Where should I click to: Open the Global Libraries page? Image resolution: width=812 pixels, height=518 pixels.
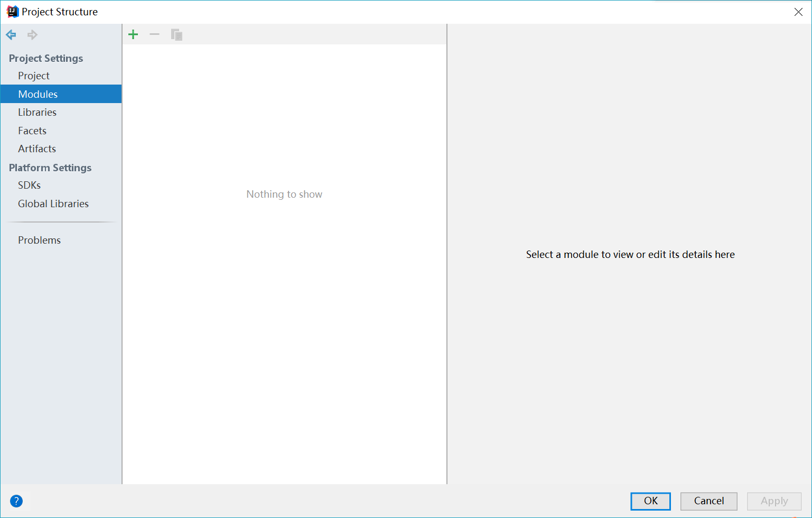(x=61, y=203)
